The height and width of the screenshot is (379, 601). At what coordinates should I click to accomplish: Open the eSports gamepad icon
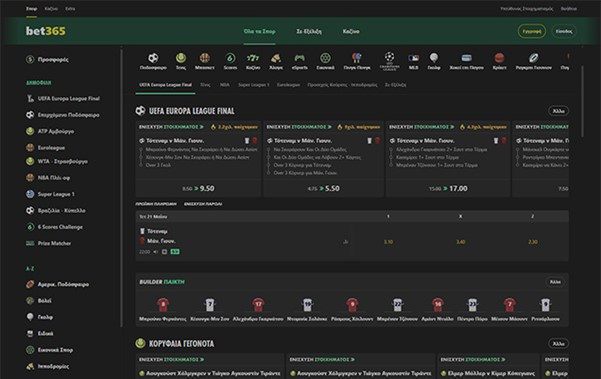tap(299, 58)
